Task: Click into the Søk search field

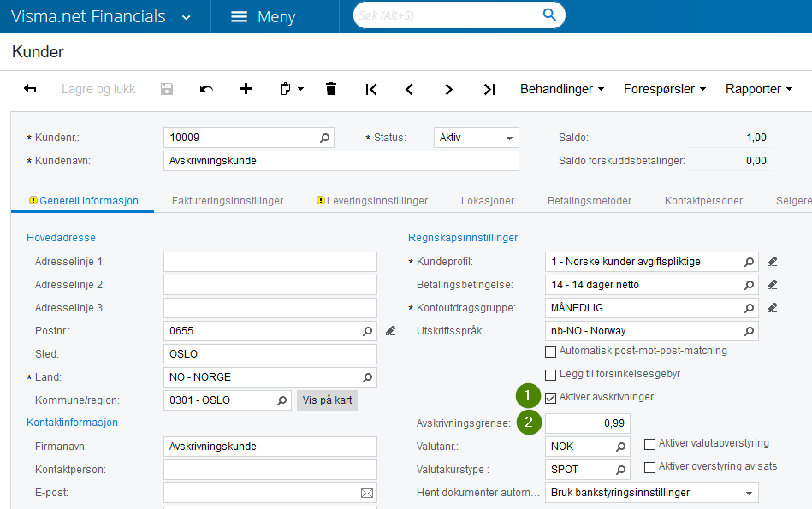Action: (448, 15)
